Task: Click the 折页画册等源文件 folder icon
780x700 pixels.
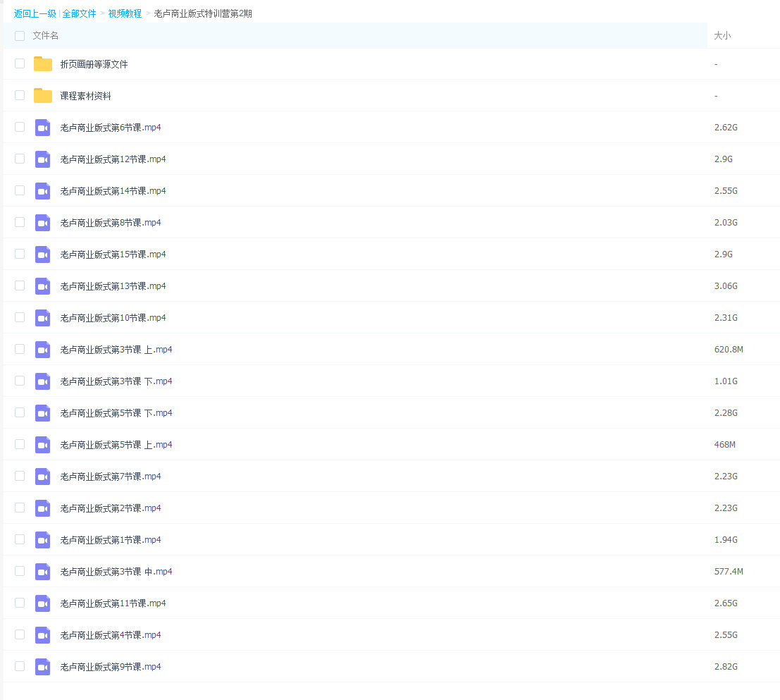Action: (43, 64)
